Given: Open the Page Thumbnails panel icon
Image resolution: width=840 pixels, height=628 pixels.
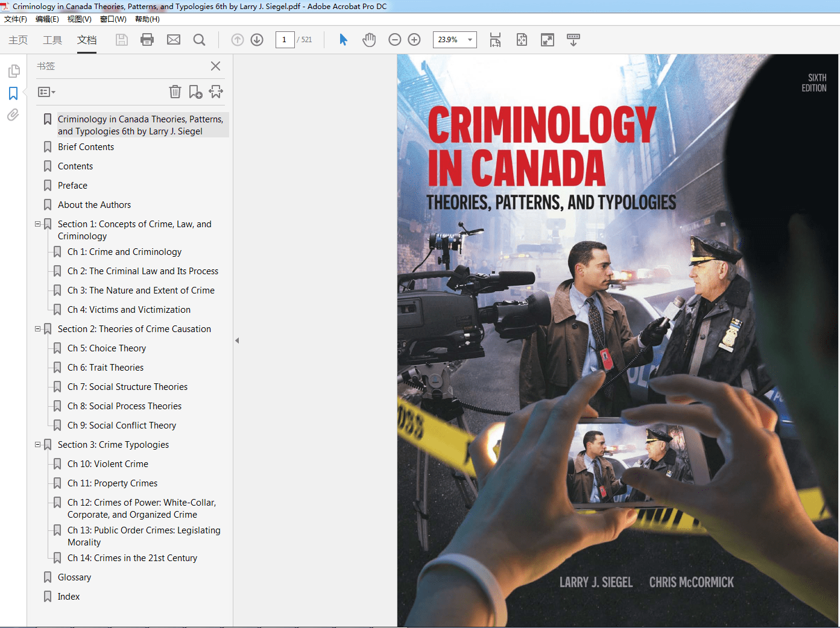Looking at the screenshot, I should [13, 71].
